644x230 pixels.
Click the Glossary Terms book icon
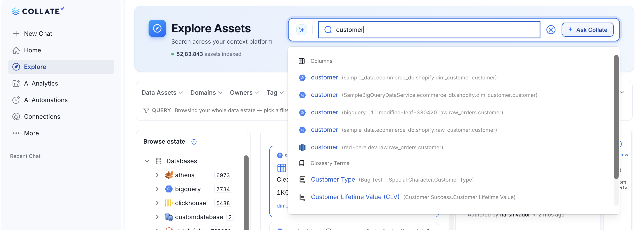301,163
